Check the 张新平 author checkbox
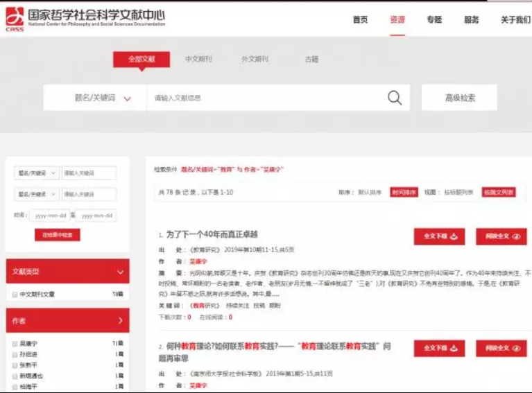 click(15, 365)
